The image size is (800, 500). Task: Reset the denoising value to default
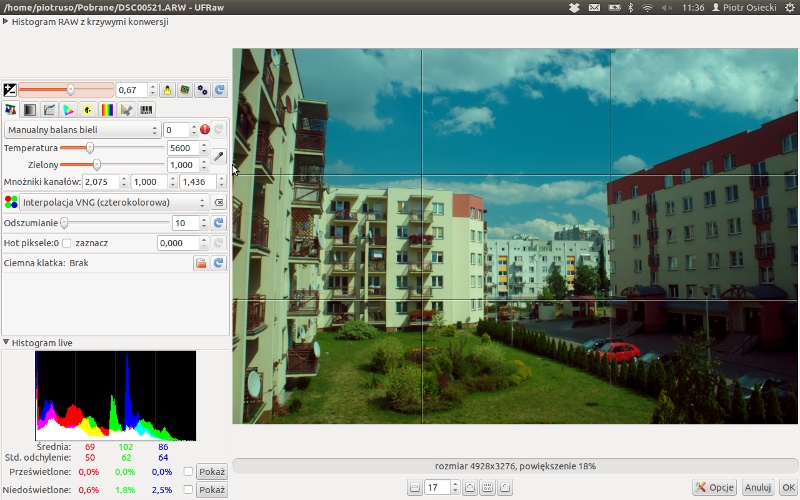click(x=219, y=223)
